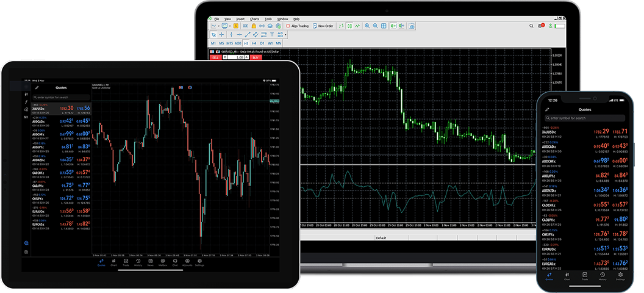The width and height of the screenshot is (644, 293).
Task: Switch to the H4 timeframe tab
Action: [x=254, y=43]
